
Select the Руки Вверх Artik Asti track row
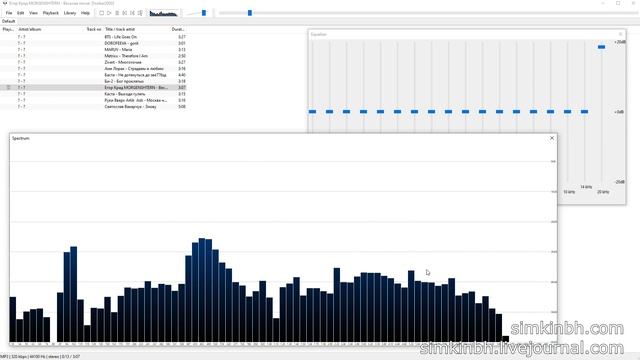[93, 100]
